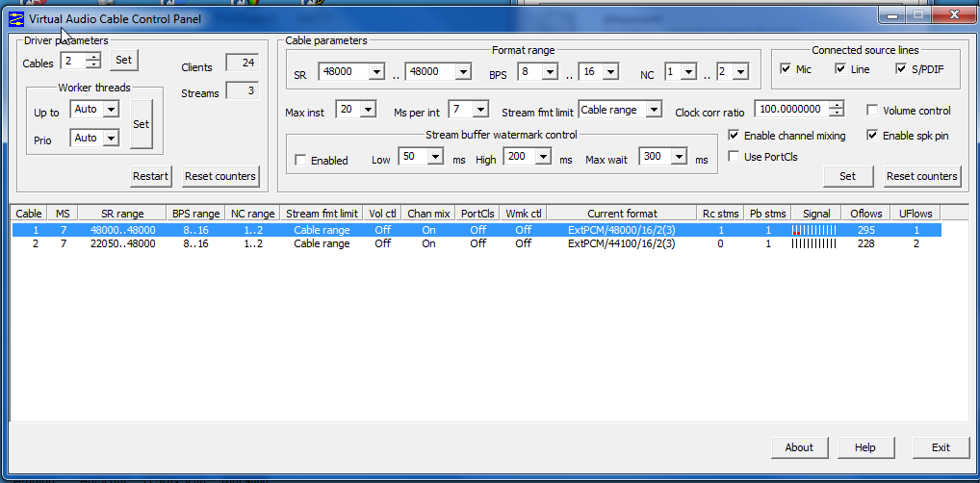
Task: Click the Stream fmt limit column header
Action: pyautogui.click(x=322, y=214)
